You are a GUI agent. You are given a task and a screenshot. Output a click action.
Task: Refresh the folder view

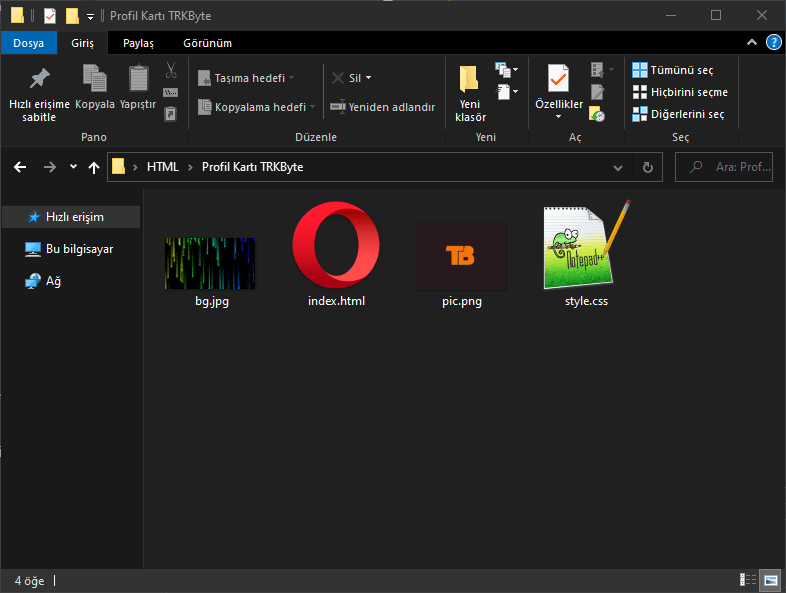[x=648, y=167]
